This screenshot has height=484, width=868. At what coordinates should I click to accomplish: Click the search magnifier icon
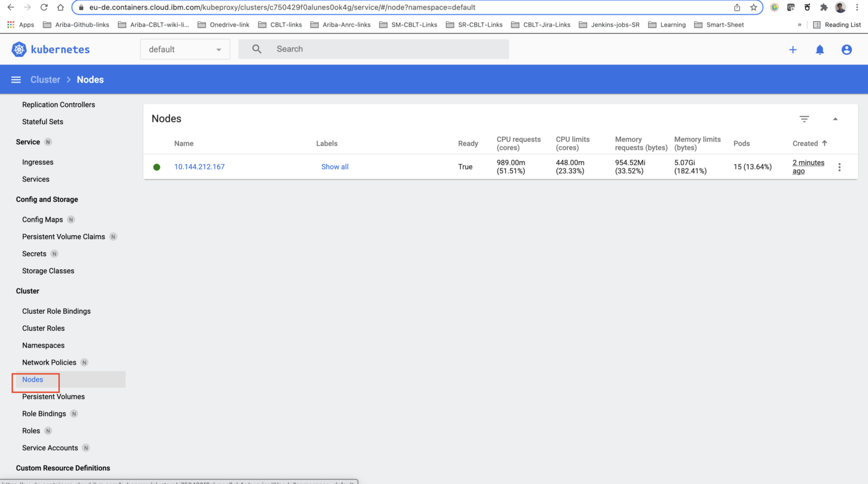click(257, 49)
